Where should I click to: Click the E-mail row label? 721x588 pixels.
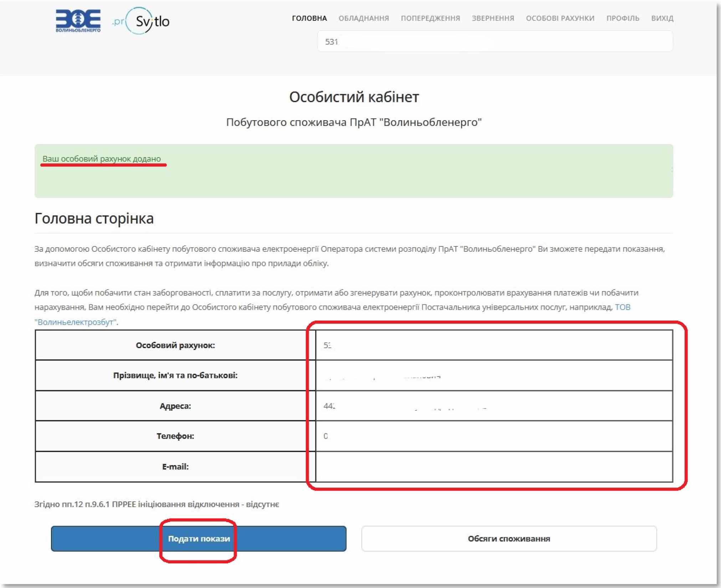(175, 466)
